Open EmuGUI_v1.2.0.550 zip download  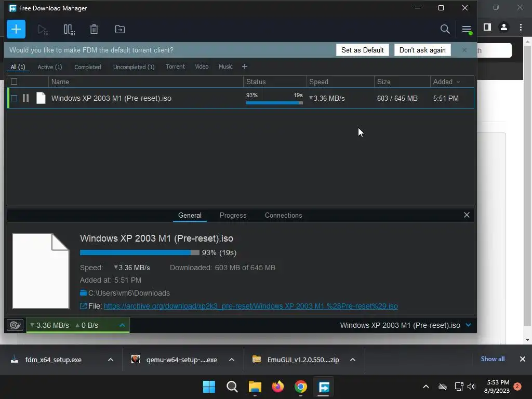[303, 360]
